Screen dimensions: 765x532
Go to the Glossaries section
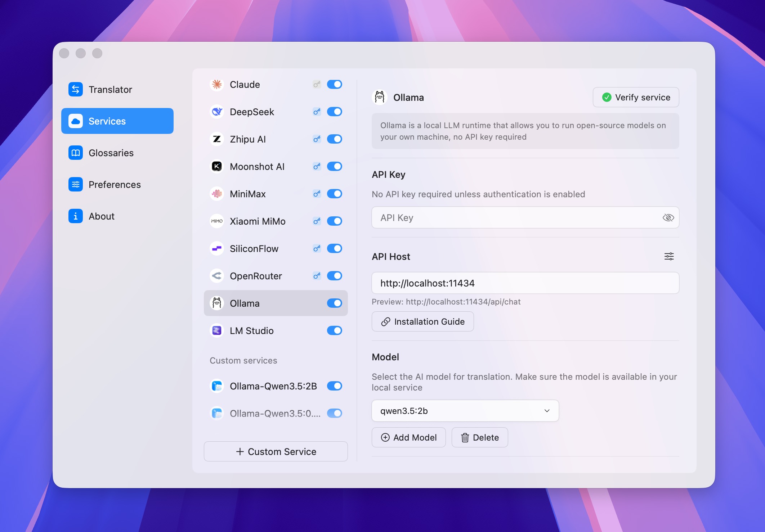pos(117,153)
